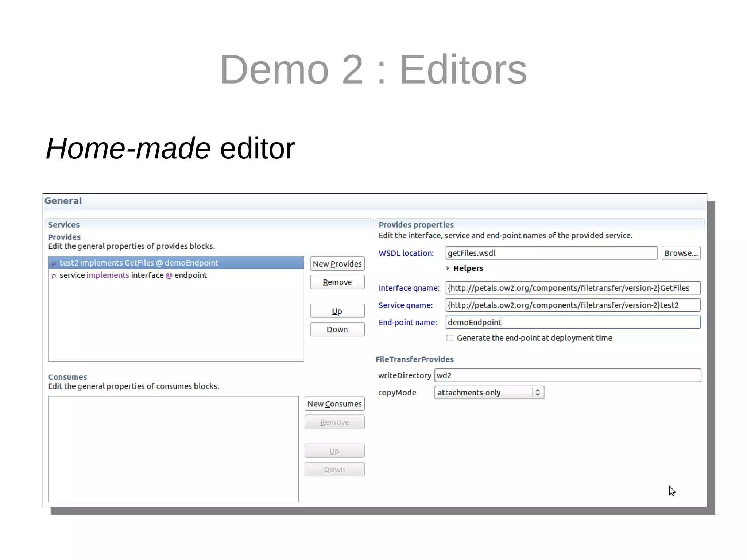Click the empty Consumes list box

[x=173, y=449]
